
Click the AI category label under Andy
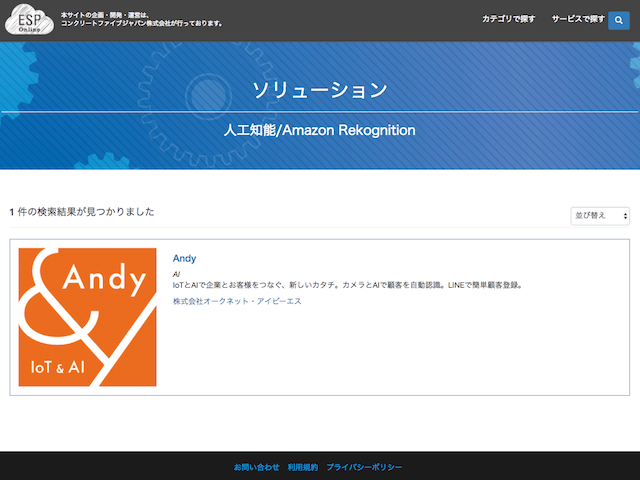tap(176, 274)
